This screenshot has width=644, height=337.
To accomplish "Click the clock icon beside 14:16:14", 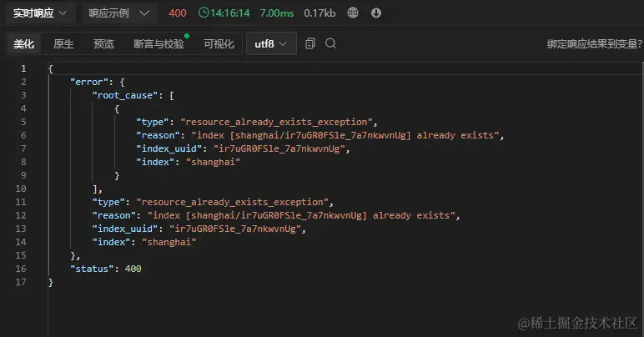I will coord(204,13).
